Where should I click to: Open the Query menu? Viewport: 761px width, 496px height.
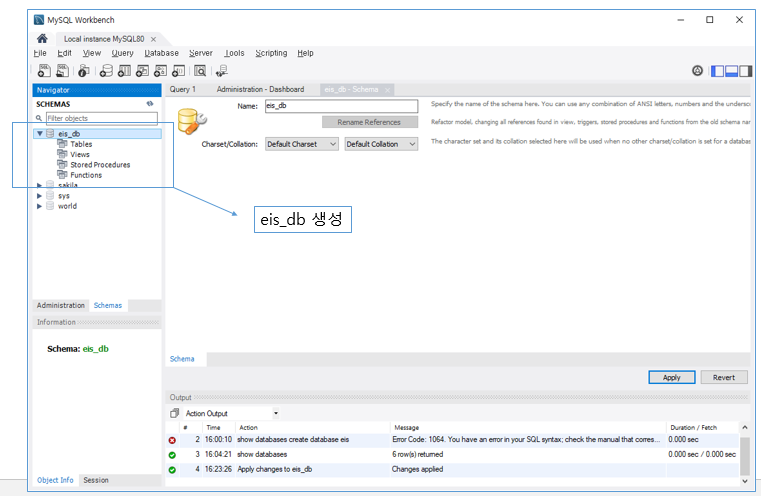[122, 53]
